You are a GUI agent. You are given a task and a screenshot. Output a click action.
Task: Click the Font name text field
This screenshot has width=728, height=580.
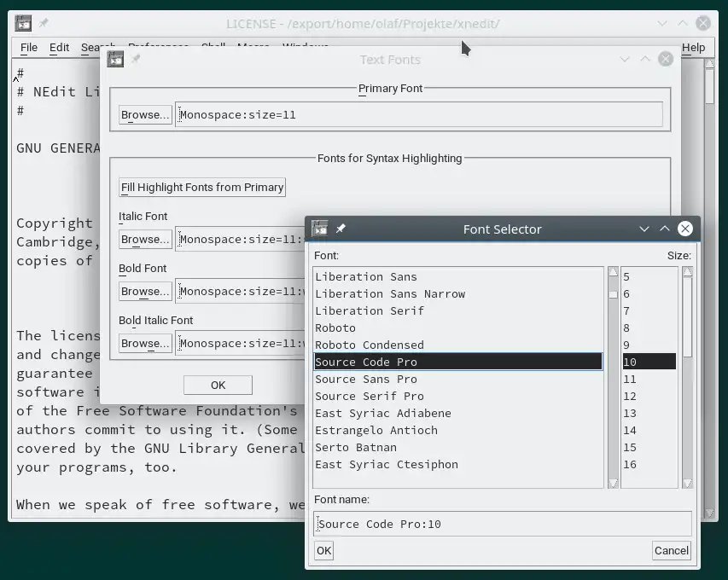(x=502, y=524)
